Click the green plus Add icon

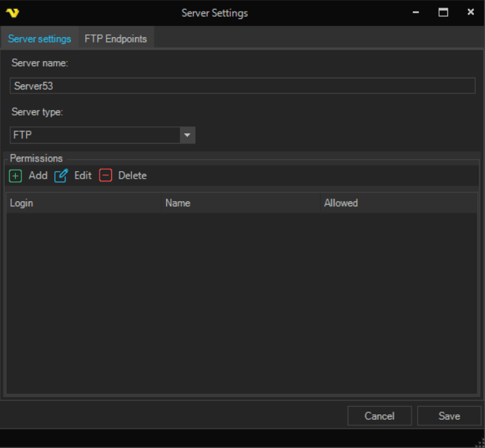click(15, 175)
